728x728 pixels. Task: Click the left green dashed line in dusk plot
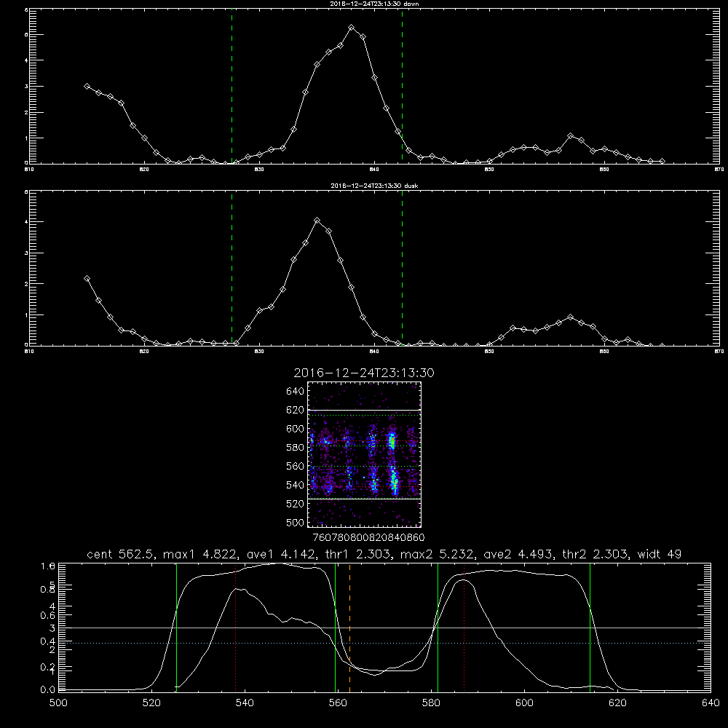(x=232, y=269)
